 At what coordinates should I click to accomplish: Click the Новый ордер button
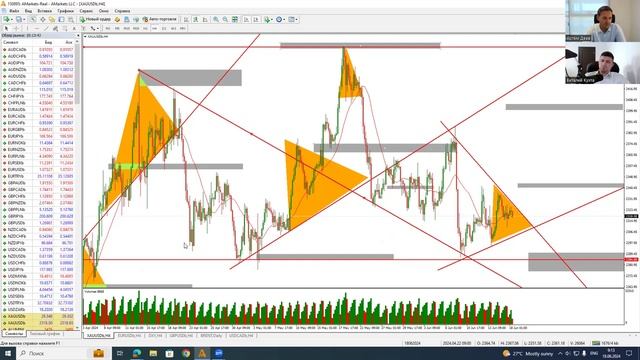click(x=95, y=19)
